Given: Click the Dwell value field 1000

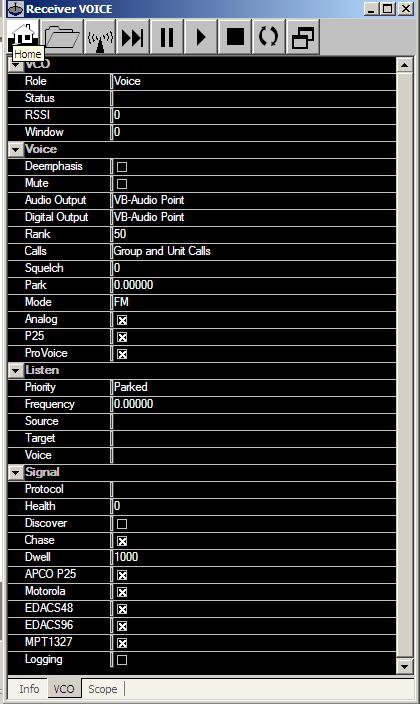Looking at the screenshot, I should (x=254, y=557).
